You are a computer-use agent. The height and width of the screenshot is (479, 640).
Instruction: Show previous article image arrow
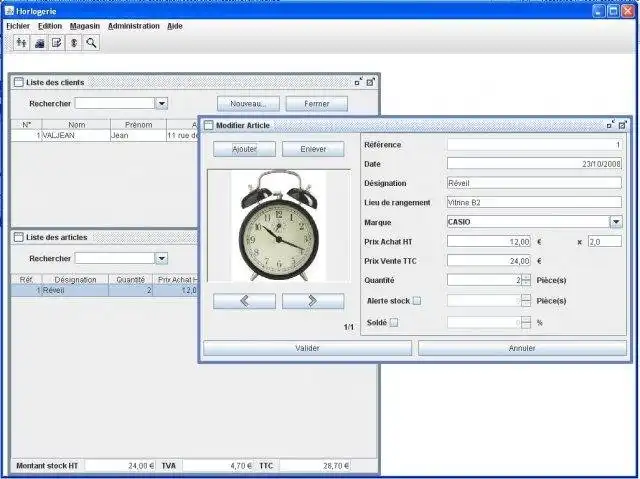pyautogui.click(x=244, y=301)
